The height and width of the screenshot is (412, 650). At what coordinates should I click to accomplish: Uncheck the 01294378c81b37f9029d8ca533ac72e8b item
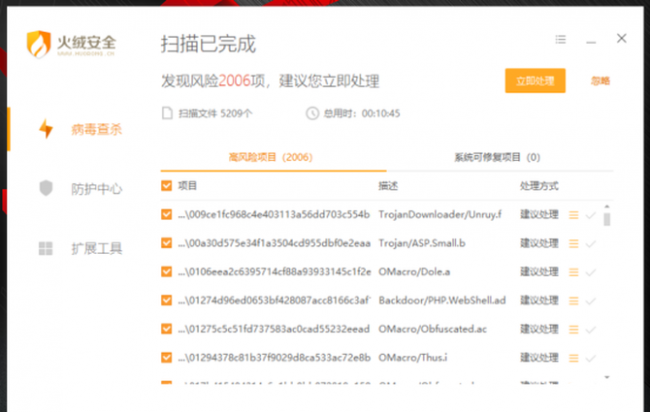point(167,357)
